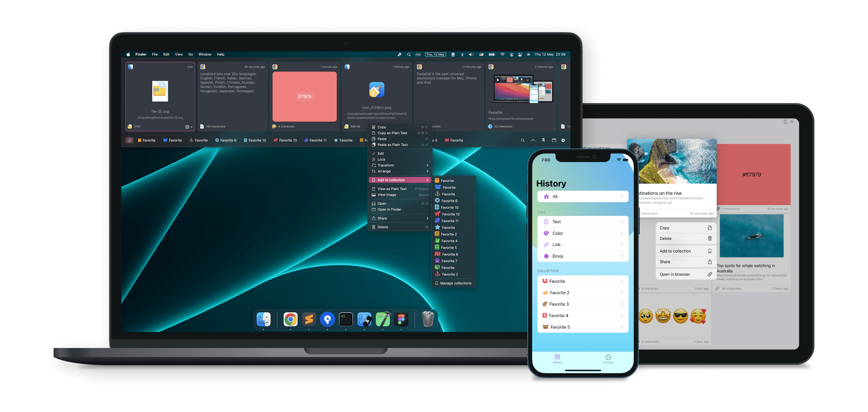This screenshot has width=868, height=412.
Task: Select 'Add to collection' in context menu
Action: [391, 180]
